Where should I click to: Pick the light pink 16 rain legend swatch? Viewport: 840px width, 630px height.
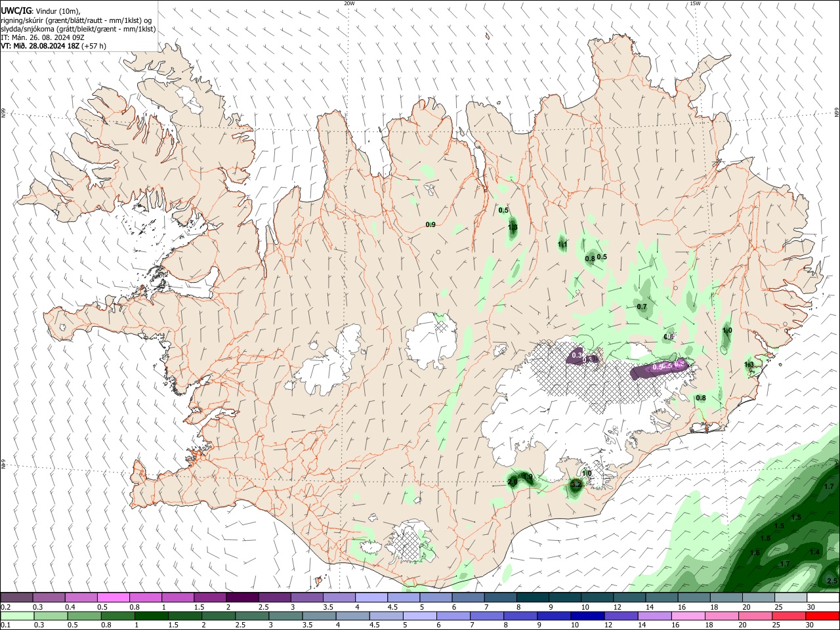pyautogui.click(x=688, y=616)
